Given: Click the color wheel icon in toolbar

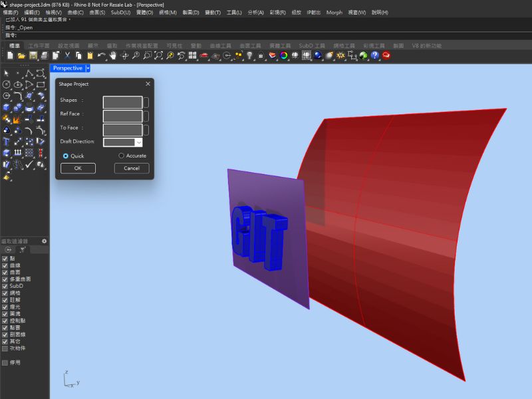Looking at the screenshot, I should tap(284, 55).
